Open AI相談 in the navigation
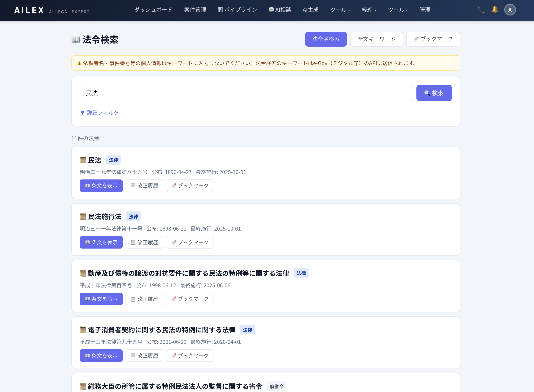The width and height of the screenshot is (534, 392). [280, 10]
